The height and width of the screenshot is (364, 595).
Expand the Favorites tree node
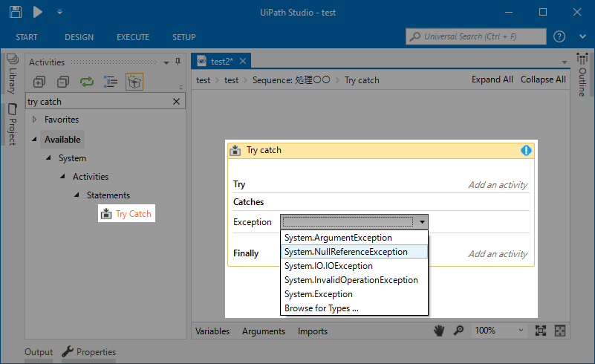pos(34,119)
